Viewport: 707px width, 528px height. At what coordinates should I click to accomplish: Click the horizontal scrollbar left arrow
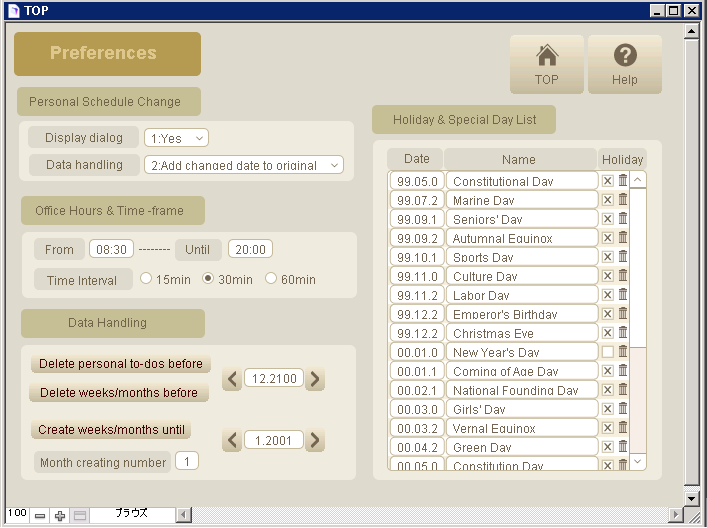pos(183,515)
